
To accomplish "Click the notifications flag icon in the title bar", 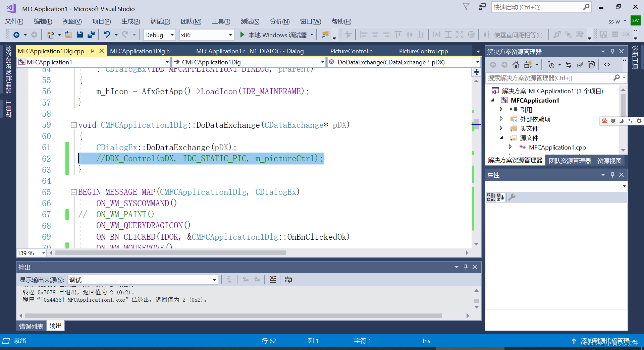I will [x=466, y=7].
